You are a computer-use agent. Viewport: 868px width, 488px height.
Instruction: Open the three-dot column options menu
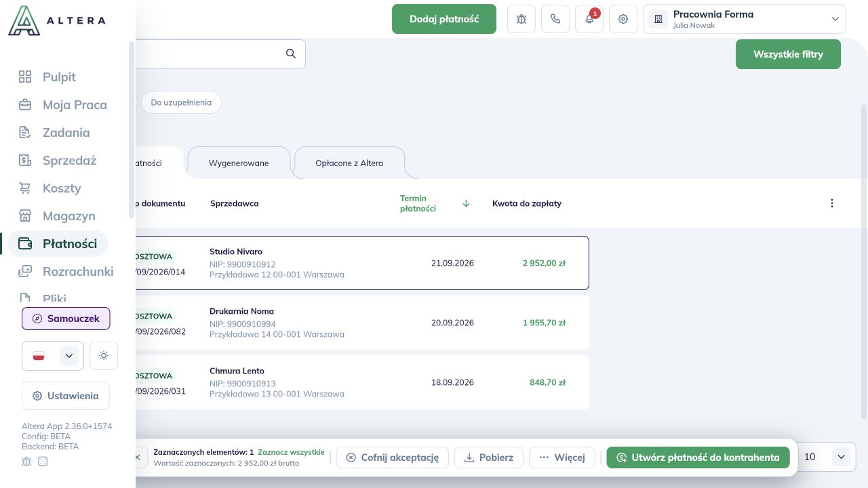tap(832, 203)
